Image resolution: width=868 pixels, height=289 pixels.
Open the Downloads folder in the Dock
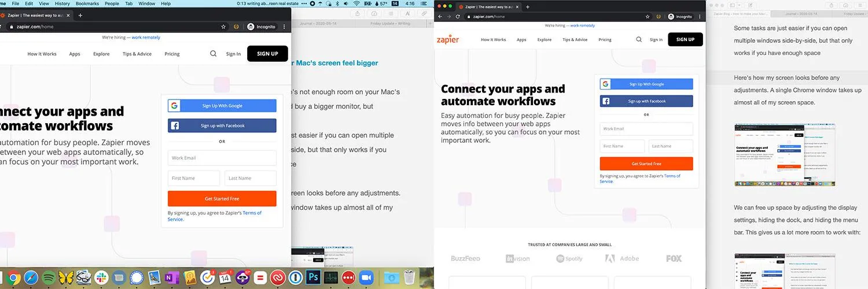pyautogui.click(x=392, y=278)
